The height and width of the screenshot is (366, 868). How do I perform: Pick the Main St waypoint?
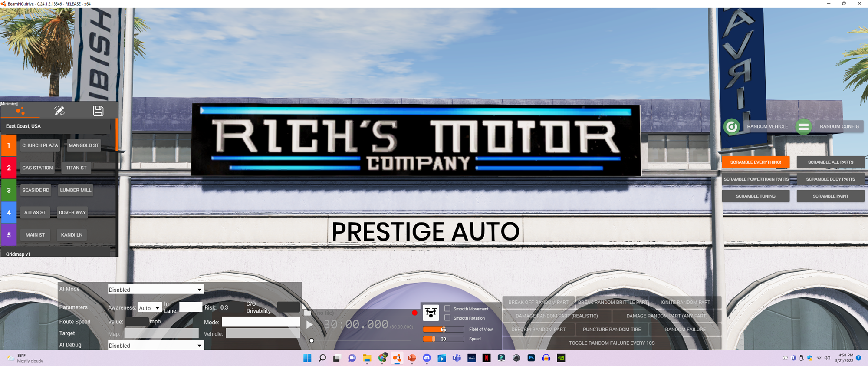click(x=35, y=235)
